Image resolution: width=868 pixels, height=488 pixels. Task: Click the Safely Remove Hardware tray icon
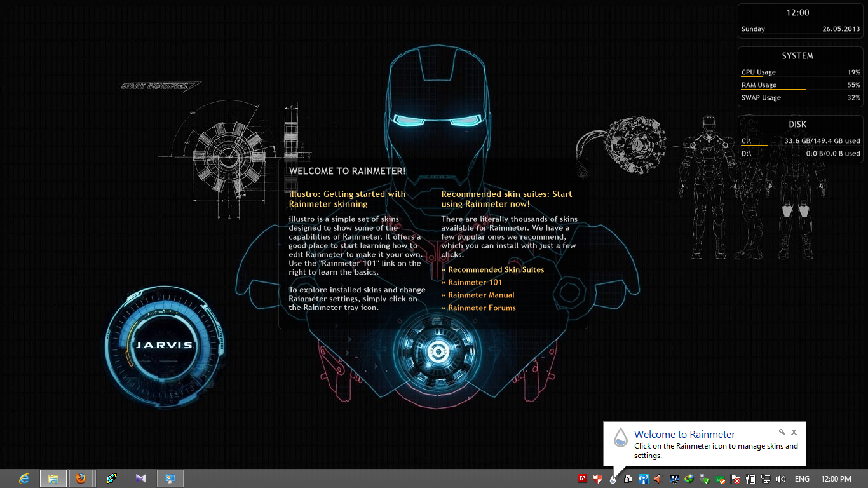[x=704, y=479]
